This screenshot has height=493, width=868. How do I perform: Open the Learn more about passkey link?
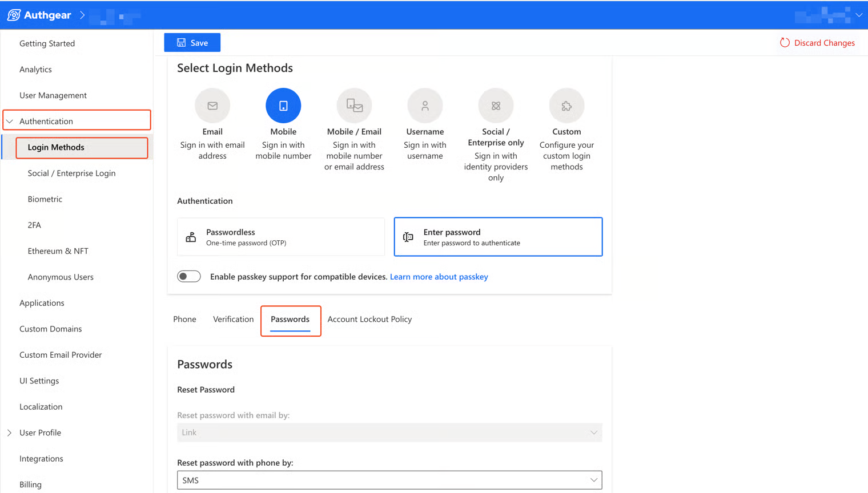pos(439,277)
